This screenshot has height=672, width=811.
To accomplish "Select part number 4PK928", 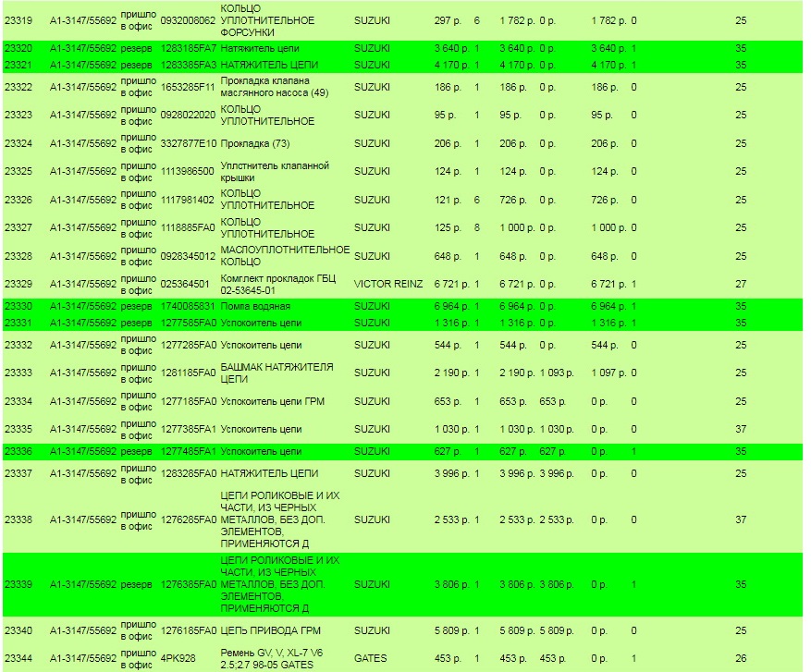I will (178, 659).
